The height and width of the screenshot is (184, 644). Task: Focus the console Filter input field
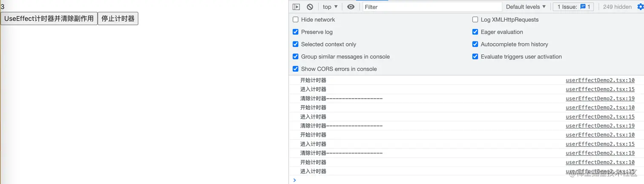432,7
